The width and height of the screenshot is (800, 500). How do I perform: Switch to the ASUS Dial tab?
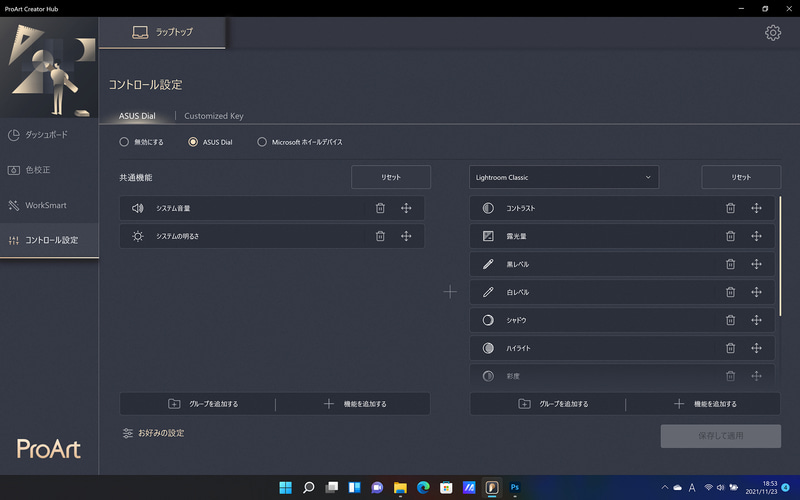click(x=137, y=116)
